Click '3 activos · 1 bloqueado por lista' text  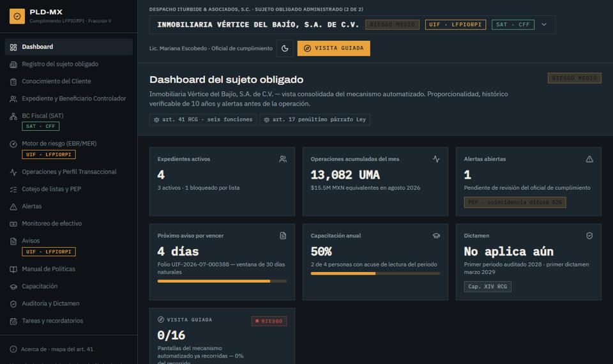199,188
